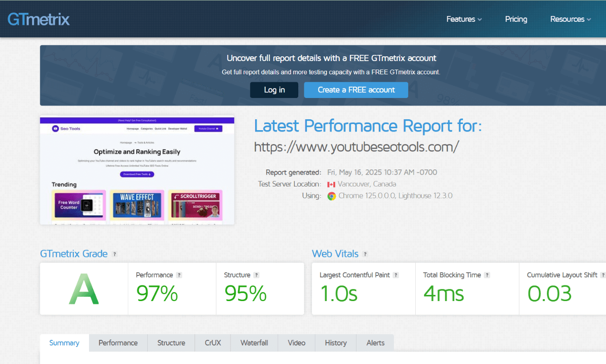Click the Chrome browser icon
Viewport: 606px width, 364px height.
point(331,196)
